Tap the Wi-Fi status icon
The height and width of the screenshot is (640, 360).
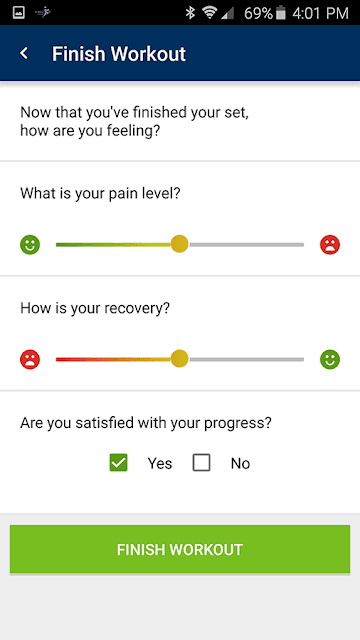(210, 13)
